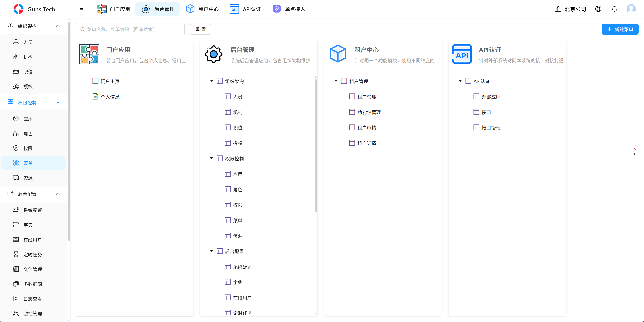Click the 职位 sidebar icon

(x=16, y=71)
